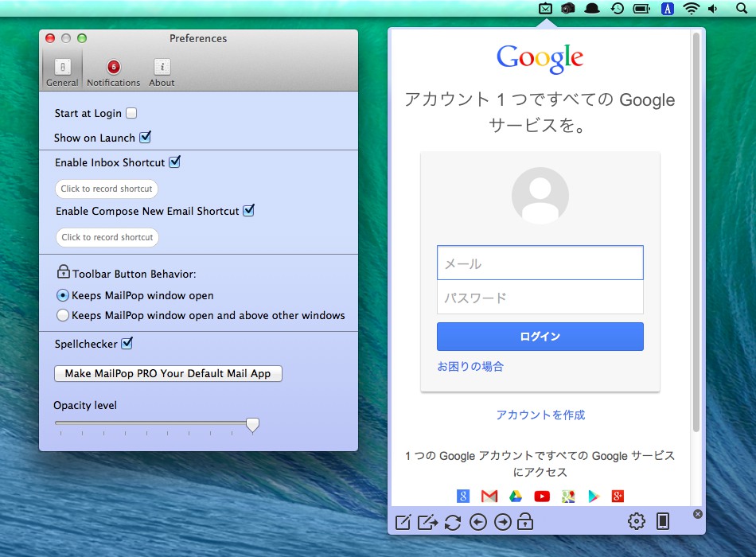Click the lock icon beside Toolbar Button Behavior
The width and height of the screenshot is (756, 557).
coord(63,271)
